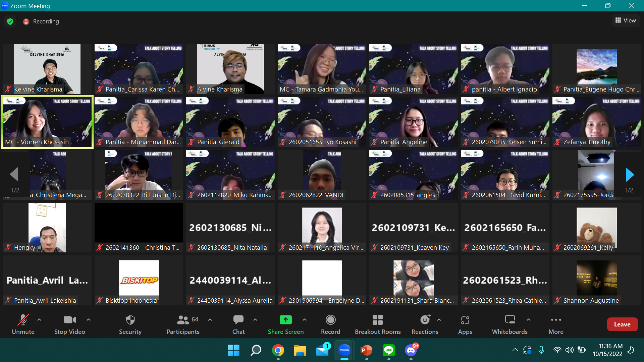The width and height of the screenshot is (644, 362).
Task: Open the Security shield options
Action: coord(130,324)
